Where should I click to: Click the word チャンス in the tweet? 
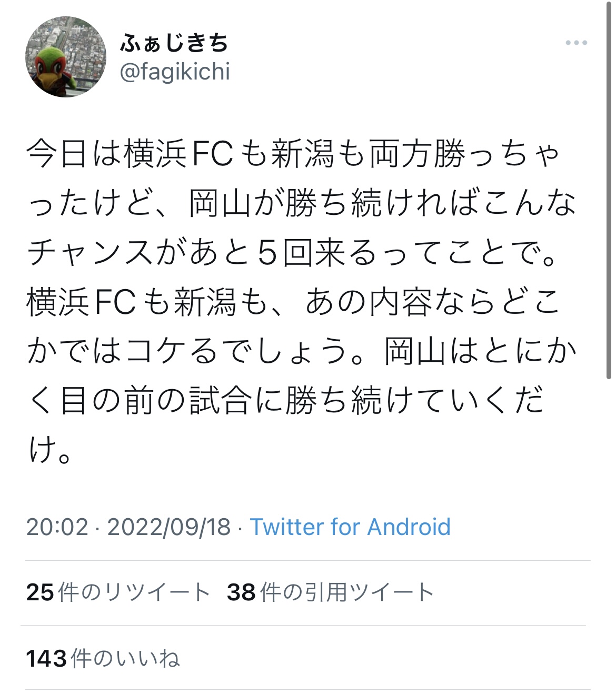click(x=90, y=253)
